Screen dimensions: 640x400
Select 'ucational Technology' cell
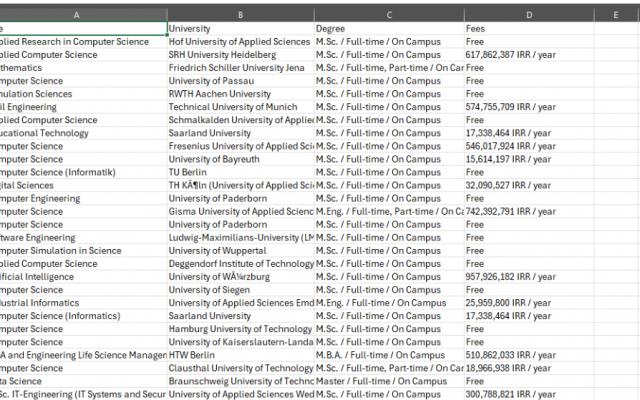(x=83, y=133)
